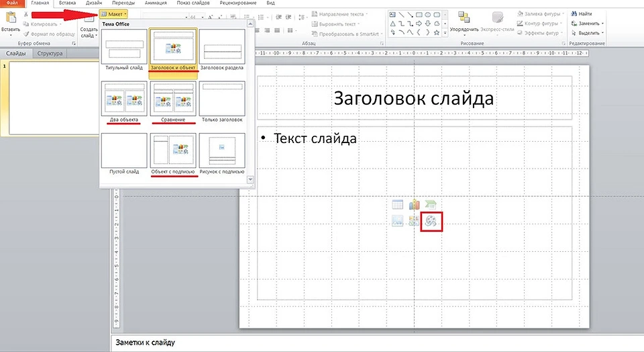This screenshot has height=352, width=644.
Task: Select the Rounded Rectangle shape
Action: [437, 15]
